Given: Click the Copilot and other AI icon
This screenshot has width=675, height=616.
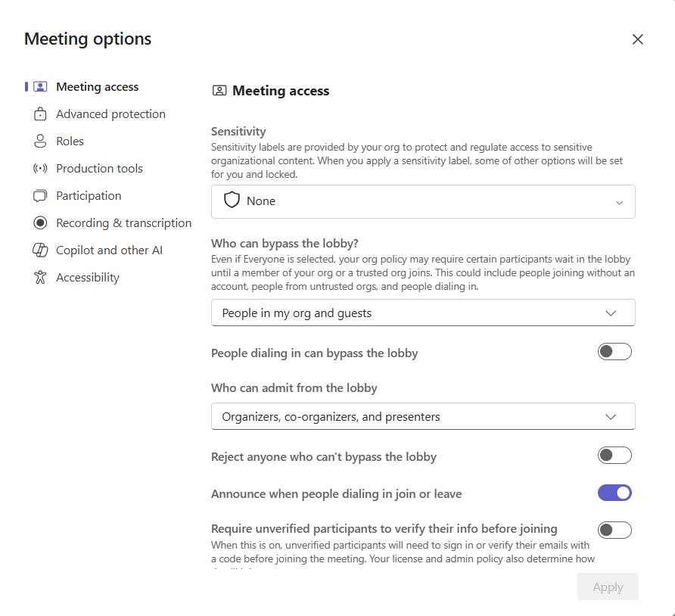Looking at the screenshot, I should point(40,250).
